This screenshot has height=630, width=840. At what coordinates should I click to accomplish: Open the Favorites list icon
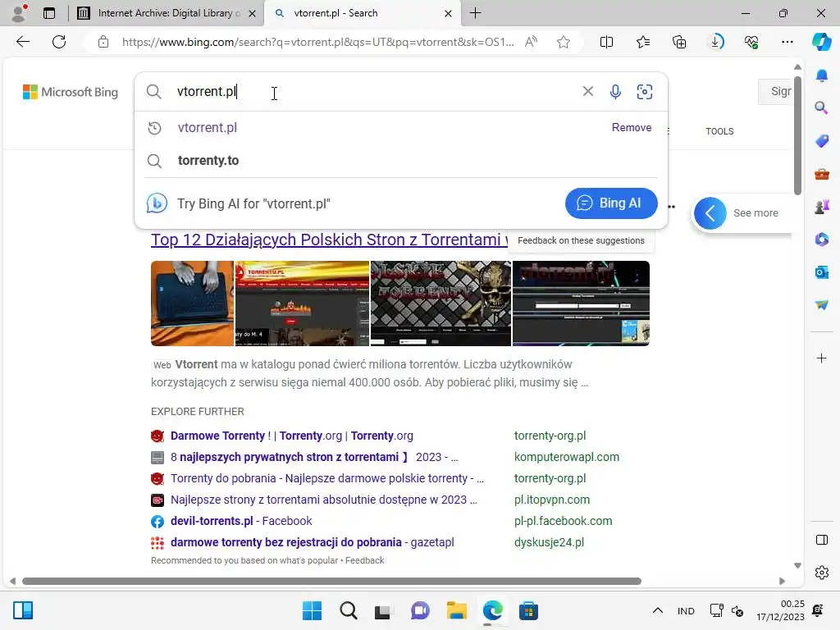click(643, 42)
